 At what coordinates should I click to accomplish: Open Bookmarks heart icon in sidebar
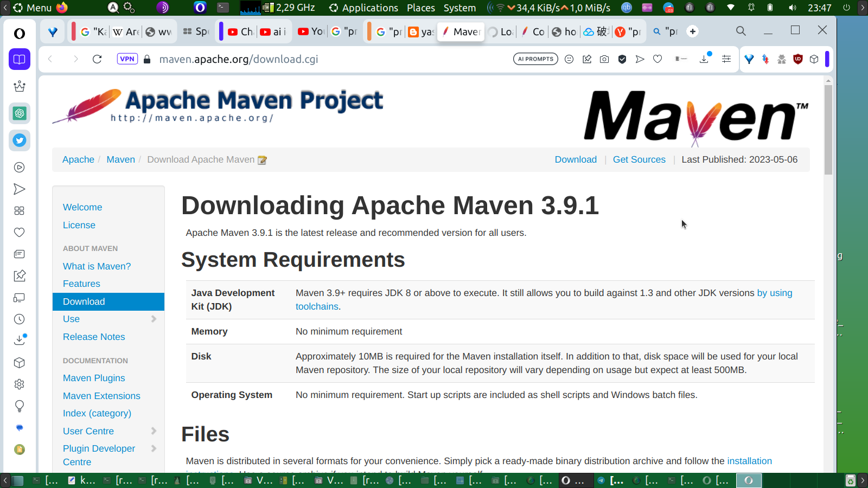point(20,233)
